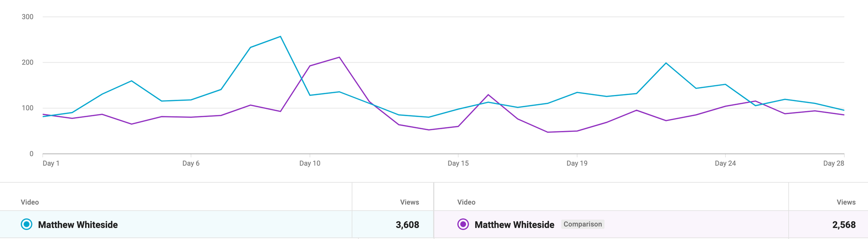Click the blue line's highest peak
The height and width of the screenshot is (239, 868).
[280, 36]
